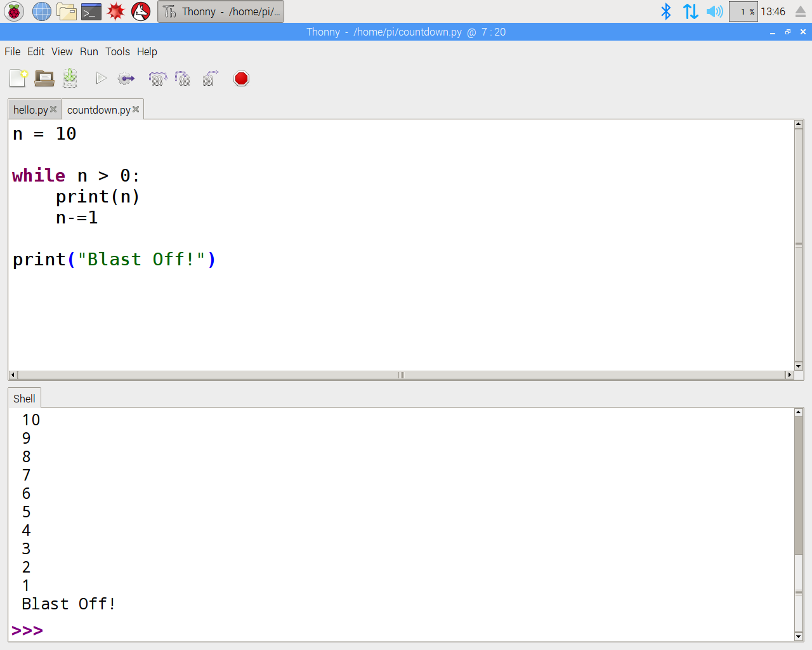Adjust the volume speaker icon

(716, 11)
